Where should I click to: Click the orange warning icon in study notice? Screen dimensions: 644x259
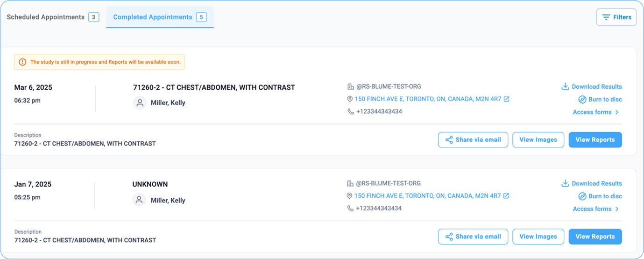click(22, 62)
